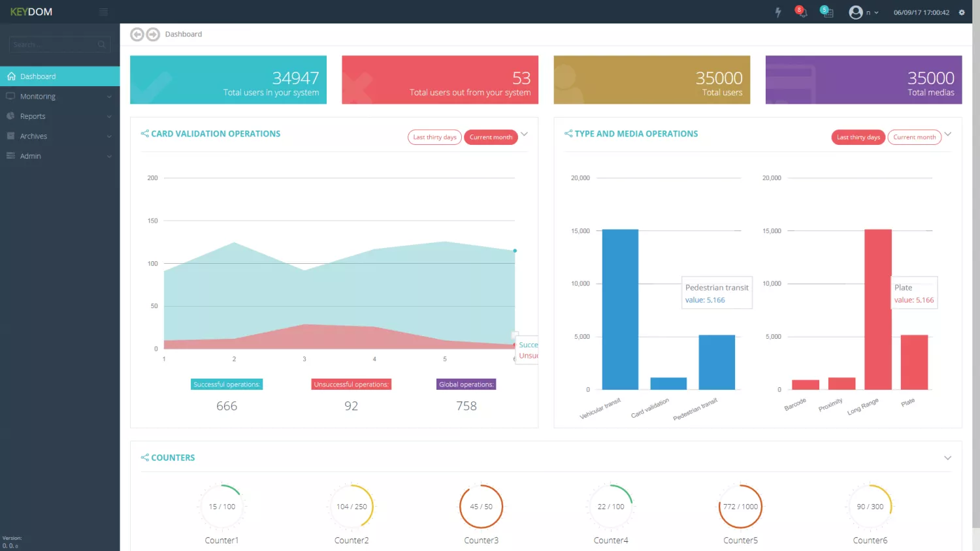Open the notifications bell with 8 alerts
This screenshot has width=980, height=551.
point(802,12)
